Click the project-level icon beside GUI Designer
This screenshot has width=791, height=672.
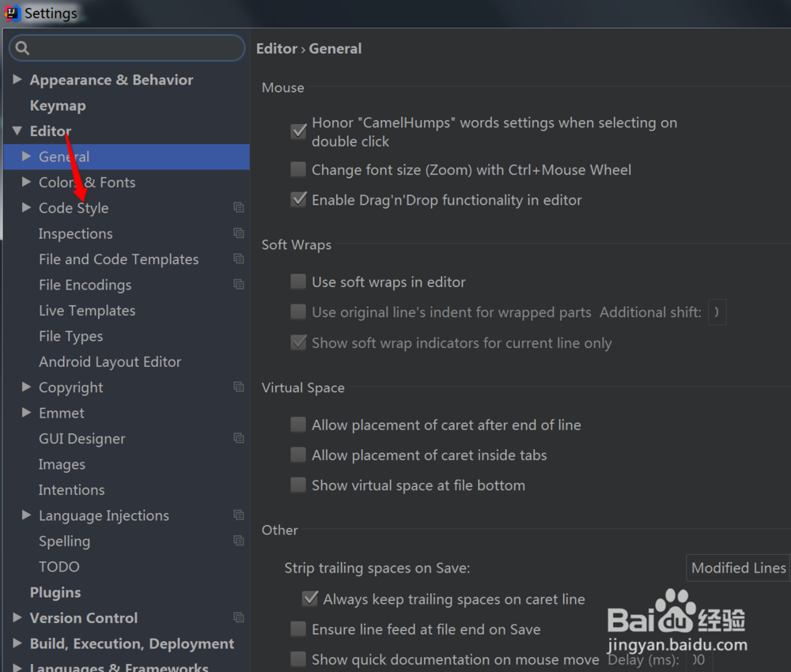[x=239, y=438]
